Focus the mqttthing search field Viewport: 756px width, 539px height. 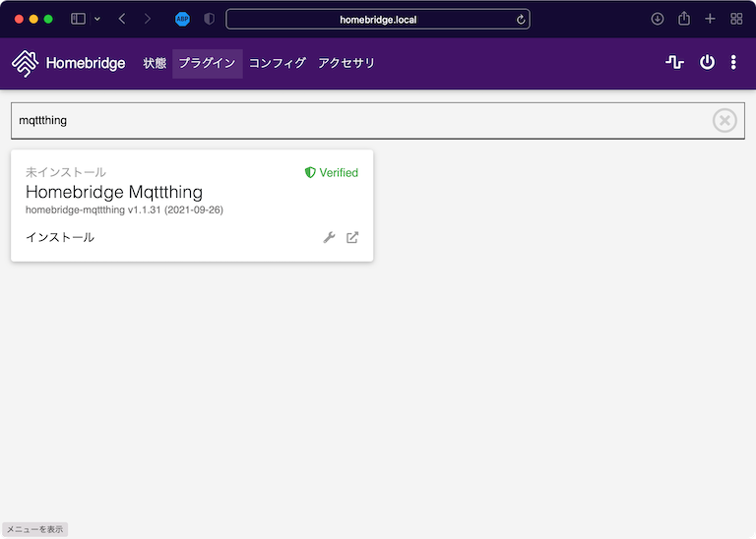coord(354,120)
